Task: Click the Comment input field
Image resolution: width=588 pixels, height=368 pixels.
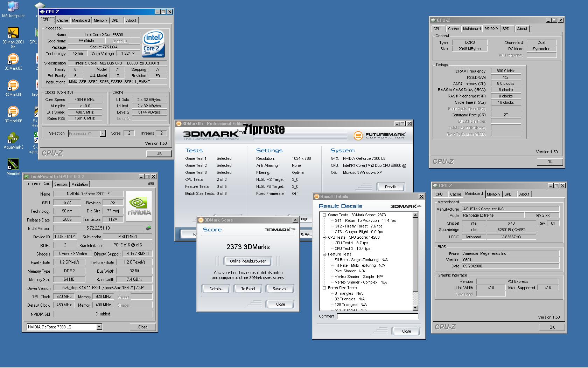Action: (x=378, y=316)
